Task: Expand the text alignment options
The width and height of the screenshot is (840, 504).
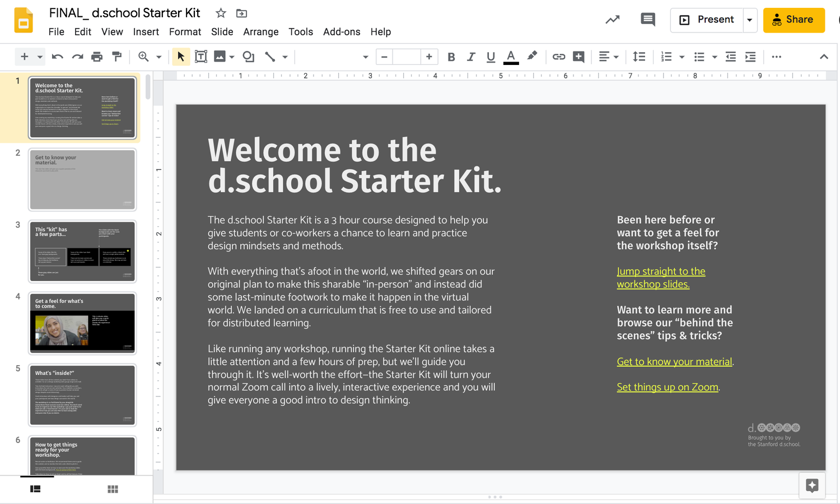Action: pos(614,57)
